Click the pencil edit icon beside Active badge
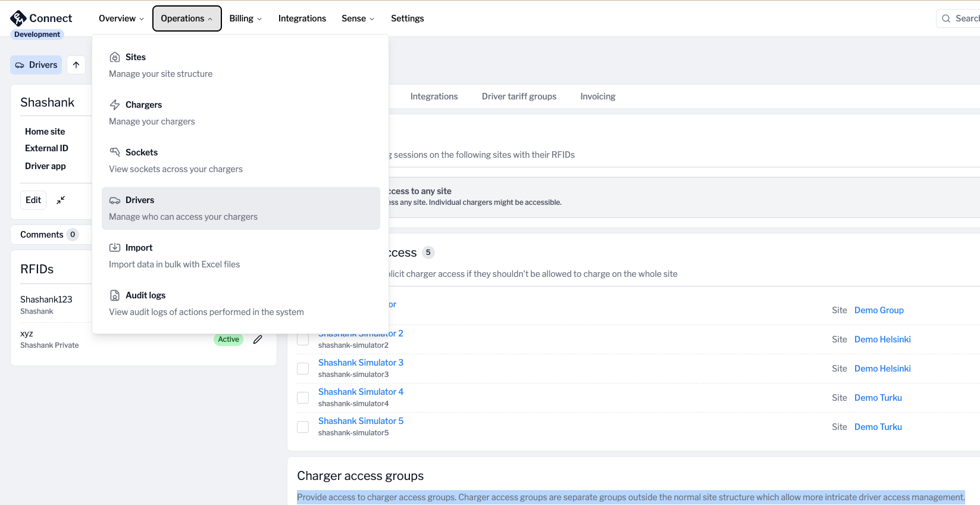Viewport: 980px width, 505px height. (258, 339)
